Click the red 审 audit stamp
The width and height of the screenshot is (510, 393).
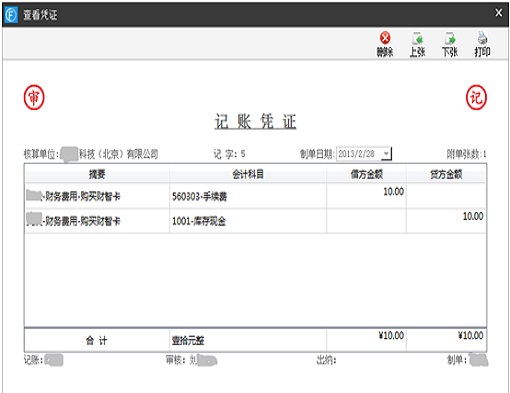(34, 97)
